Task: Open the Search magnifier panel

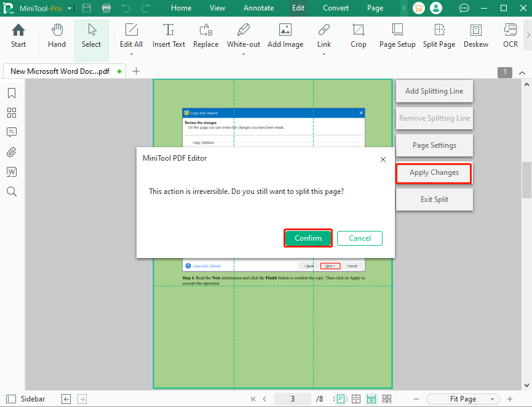Action: (x=12, y=191)
